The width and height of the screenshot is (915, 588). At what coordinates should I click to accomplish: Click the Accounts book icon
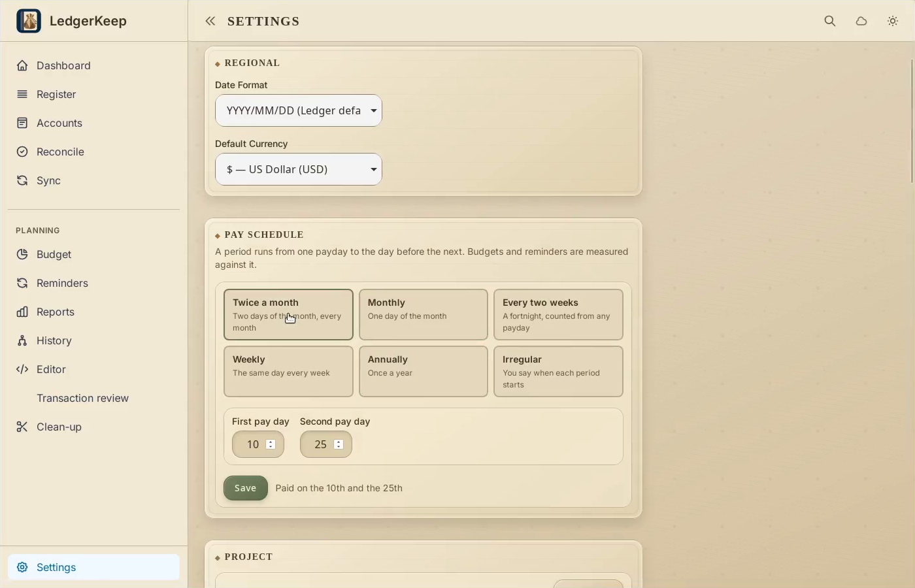click(x=22, y=123)
